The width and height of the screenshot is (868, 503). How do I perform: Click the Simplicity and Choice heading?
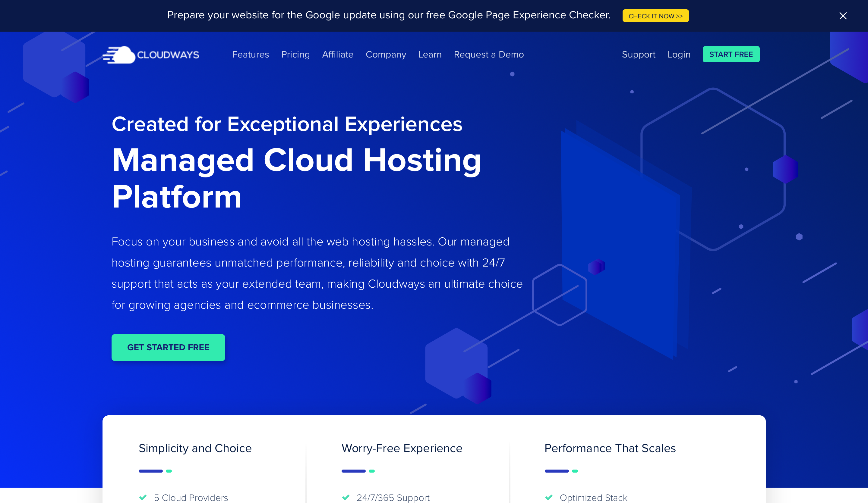195,448
